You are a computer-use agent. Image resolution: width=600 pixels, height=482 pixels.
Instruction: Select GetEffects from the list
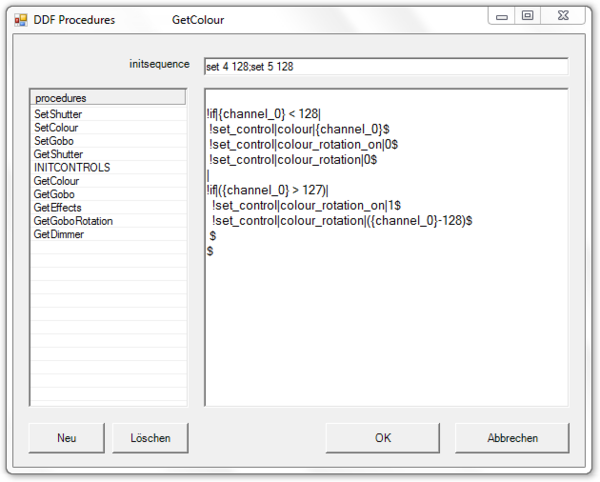[57, 207]
